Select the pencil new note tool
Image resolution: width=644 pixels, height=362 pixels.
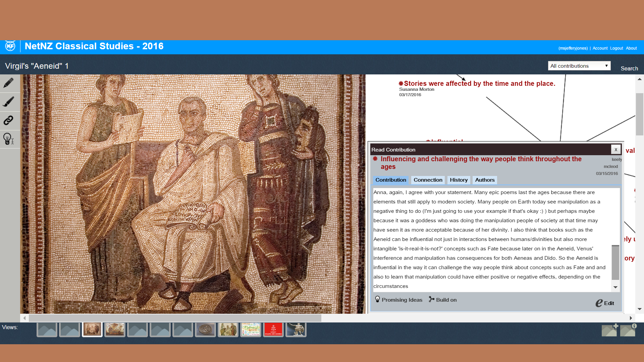coord(8,83)
